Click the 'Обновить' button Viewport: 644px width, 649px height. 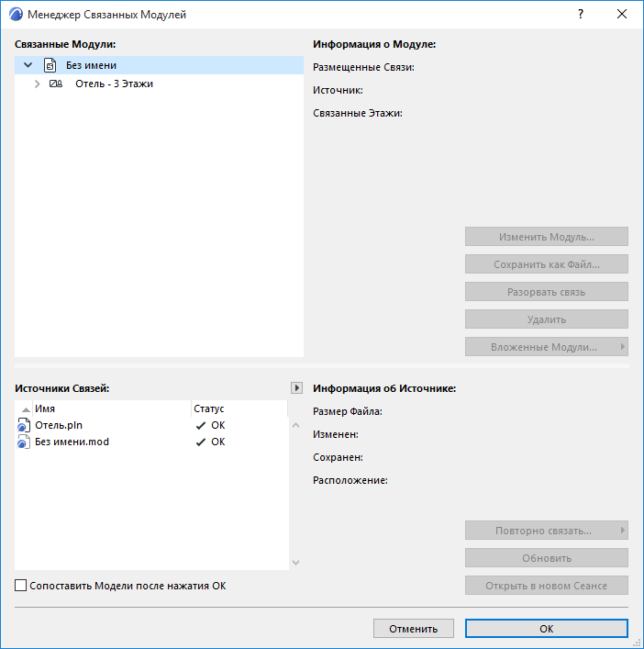point(547,558)
